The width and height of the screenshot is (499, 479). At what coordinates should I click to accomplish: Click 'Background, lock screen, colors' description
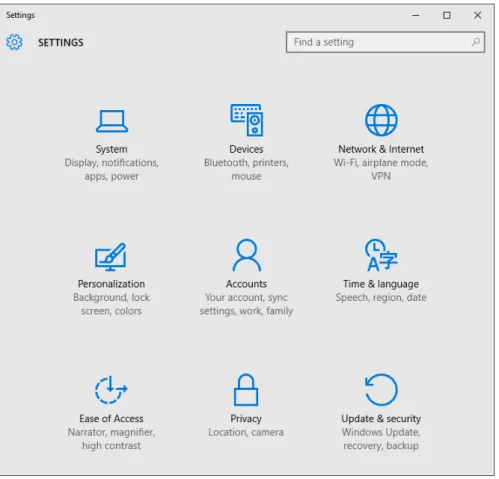pos(111,304)
